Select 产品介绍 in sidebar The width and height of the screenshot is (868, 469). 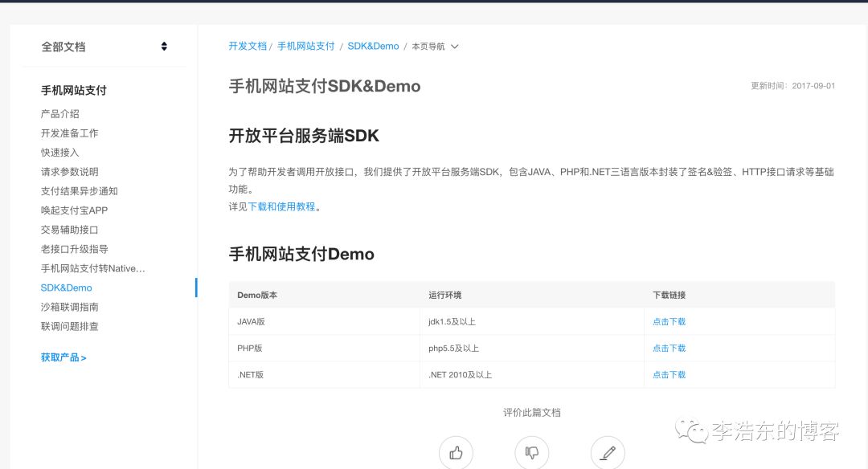(59, 113)
